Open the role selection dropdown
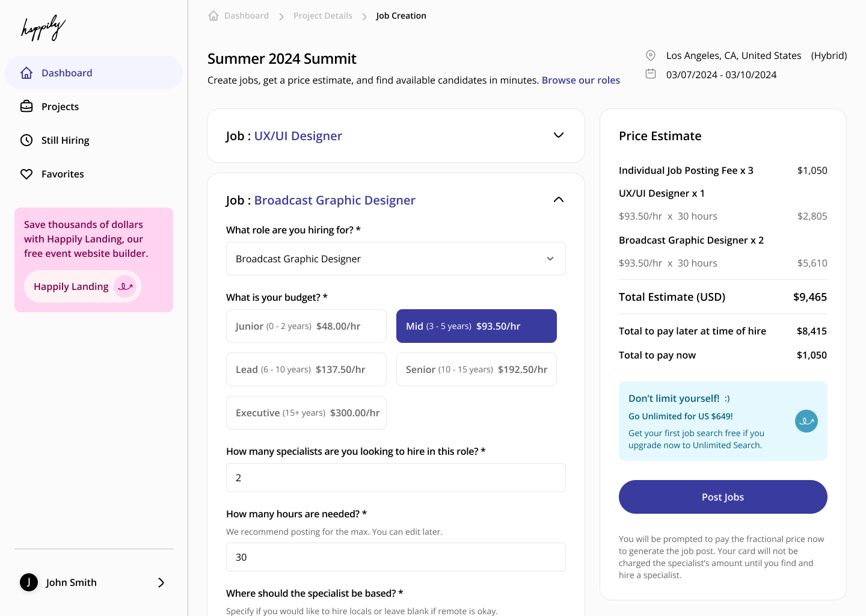 [x=396, y=259]
